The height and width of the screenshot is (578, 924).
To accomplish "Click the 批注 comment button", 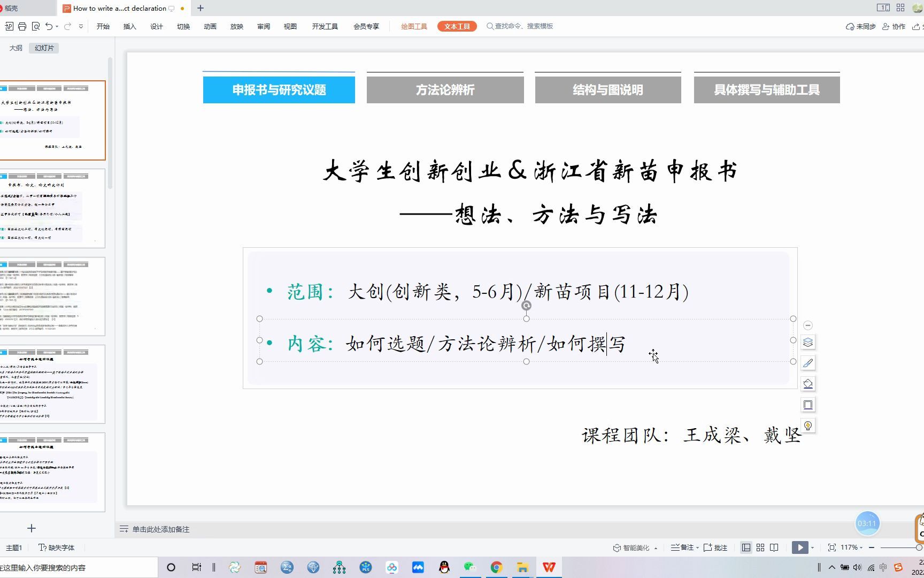I will 715,547.
